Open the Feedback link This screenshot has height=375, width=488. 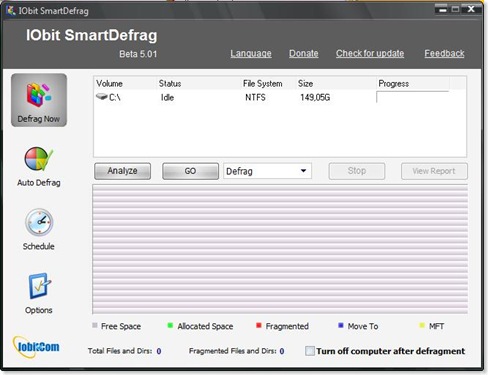pos(444,53)
